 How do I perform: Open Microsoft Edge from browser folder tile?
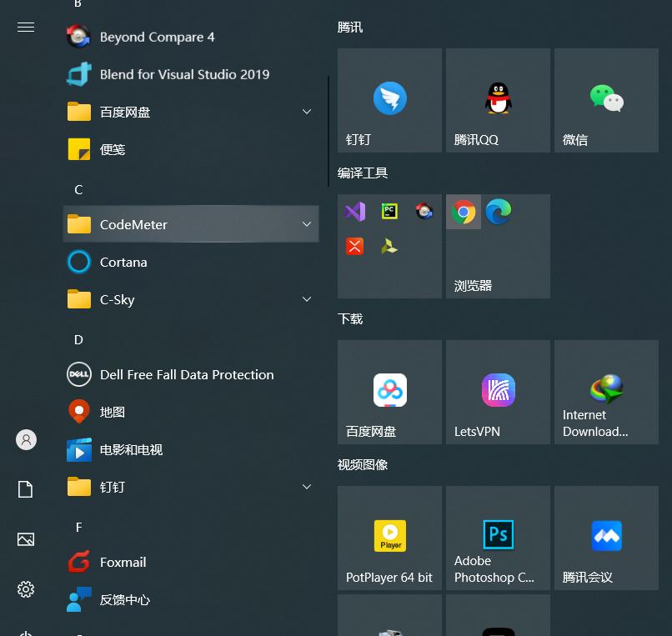[x=499, y=213]
